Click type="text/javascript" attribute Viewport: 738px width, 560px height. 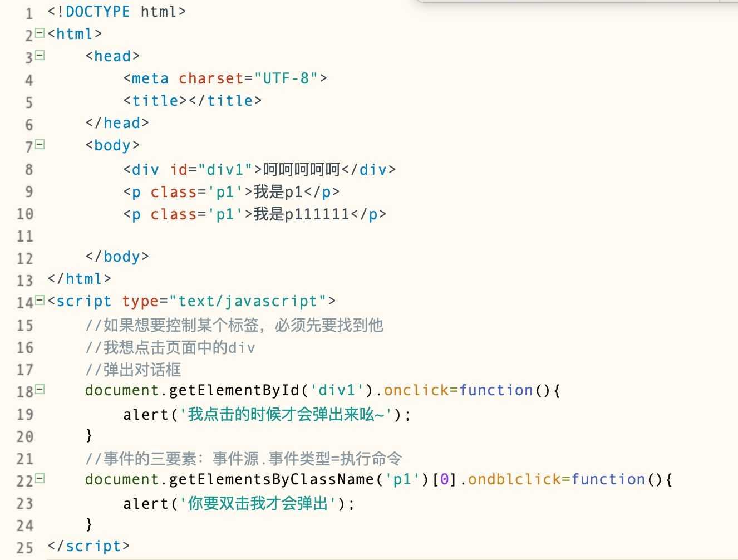click(225, 301)
